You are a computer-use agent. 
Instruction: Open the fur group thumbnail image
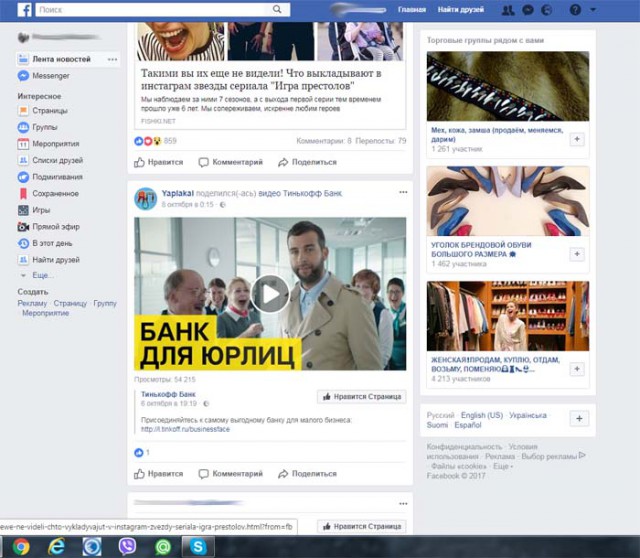(508, 86)
